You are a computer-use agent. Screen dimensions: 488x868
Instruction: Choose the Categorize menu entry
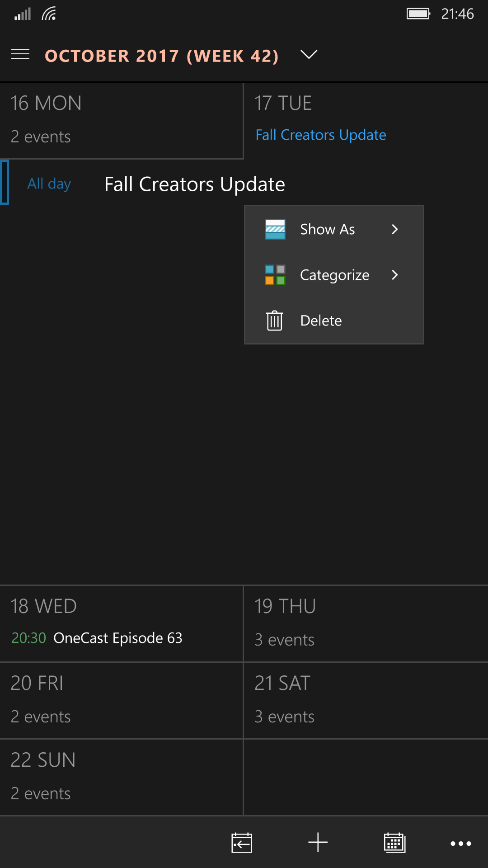[334, 275]
